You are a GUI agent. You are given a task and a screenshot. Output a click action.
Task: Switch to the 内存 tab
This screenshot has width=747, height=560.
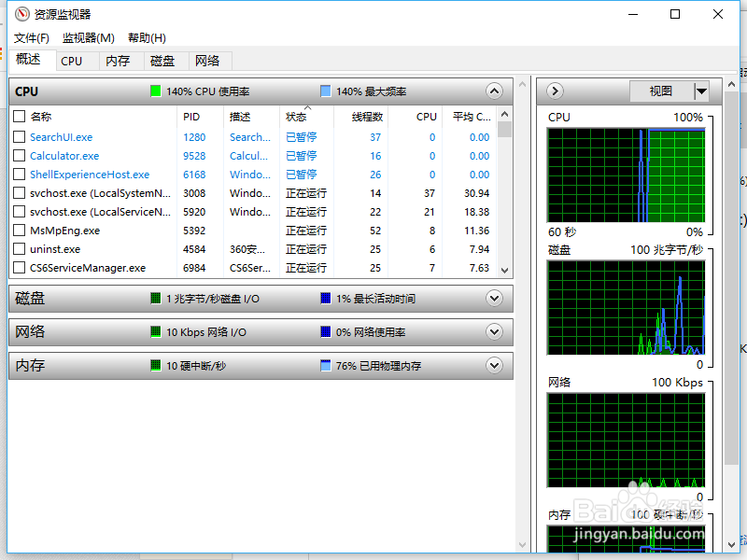(121, 61)
